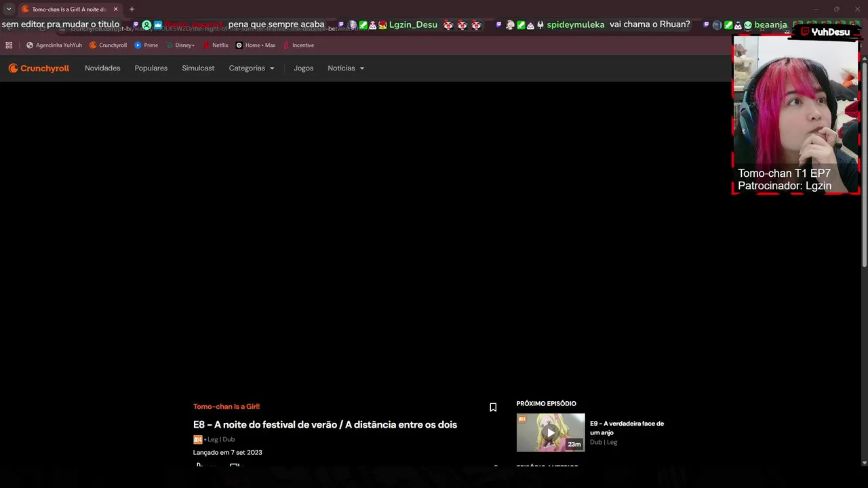
Task: Open the tab search dropdown arrow
Action: 9,9
